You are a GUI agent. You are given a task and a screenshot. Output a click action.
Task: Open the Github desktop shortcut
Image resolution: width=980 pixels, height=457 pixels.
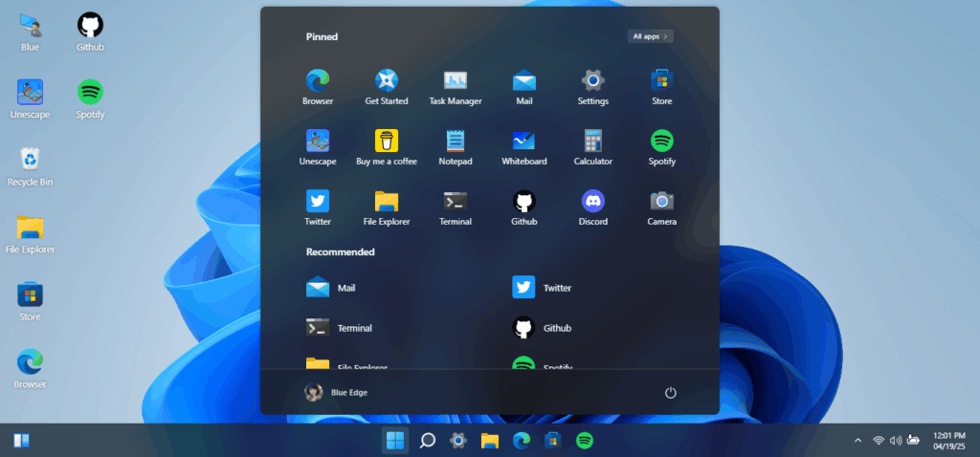tap(90, 33)
